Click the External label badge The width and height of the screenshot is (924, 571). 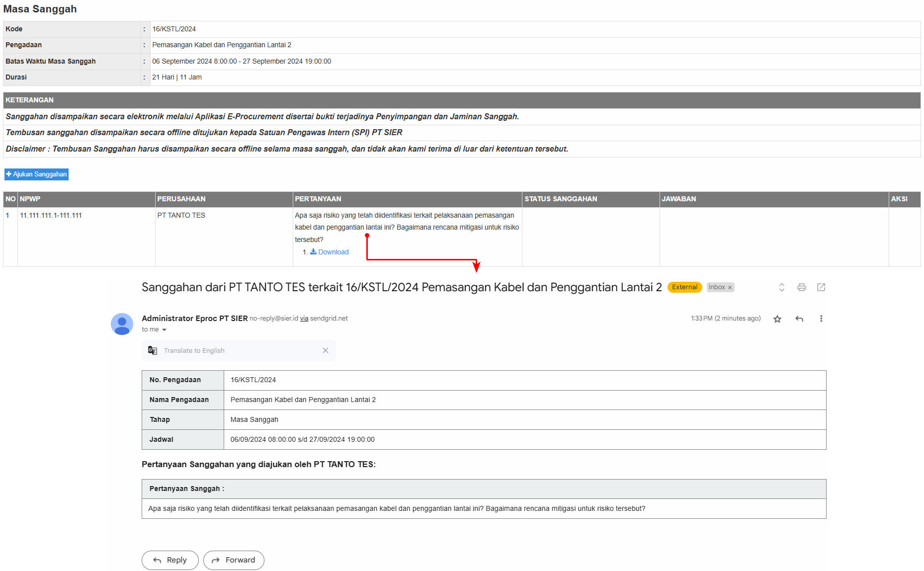pos(684,287)
